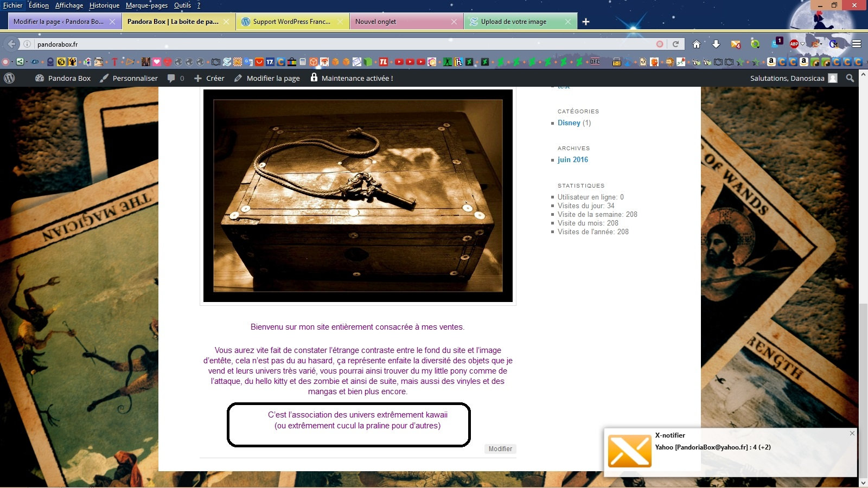Reload the current page

coord(675,44)
